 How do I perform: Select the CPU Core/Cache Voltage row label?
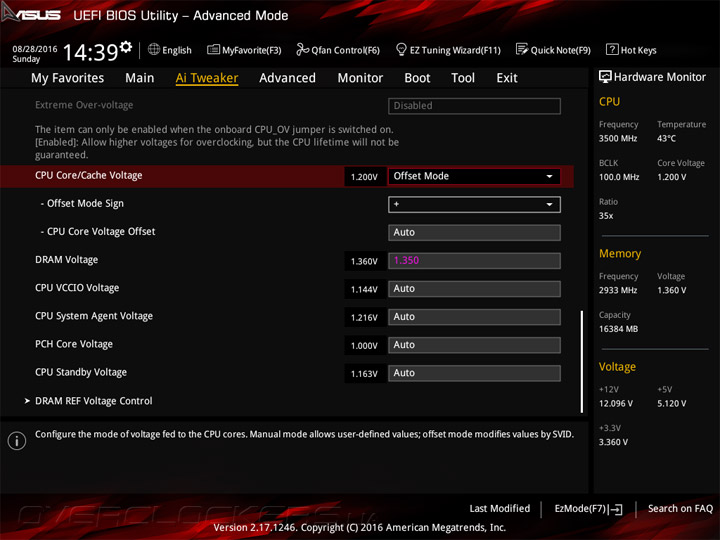point(89,175)
